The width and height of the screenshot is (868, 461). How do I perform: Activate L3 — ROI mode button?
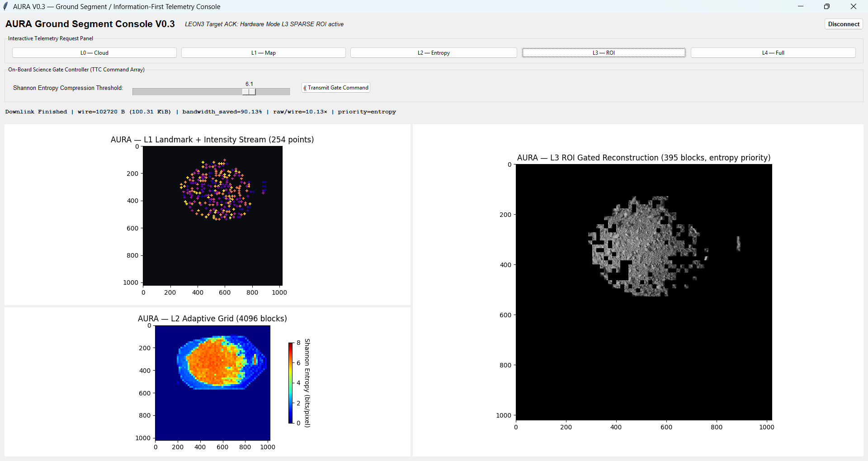point(604,53)
